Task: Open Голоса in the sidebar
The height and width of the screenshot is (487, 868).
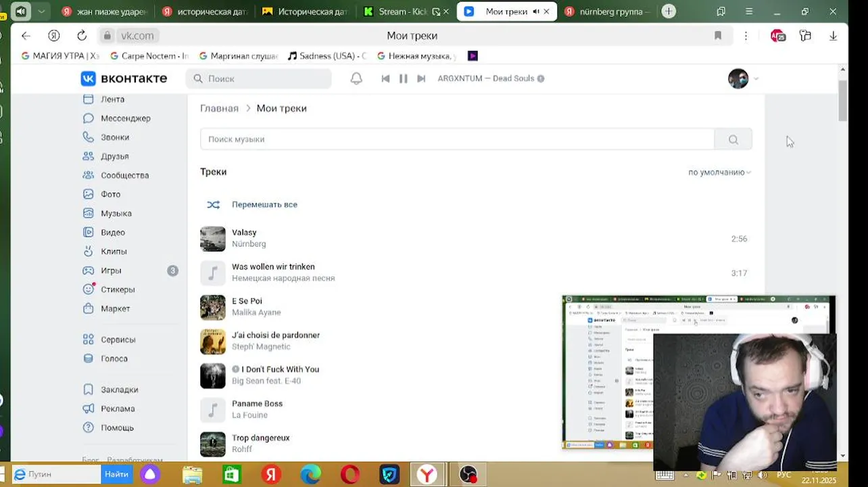Action: (x=114, y=358)
